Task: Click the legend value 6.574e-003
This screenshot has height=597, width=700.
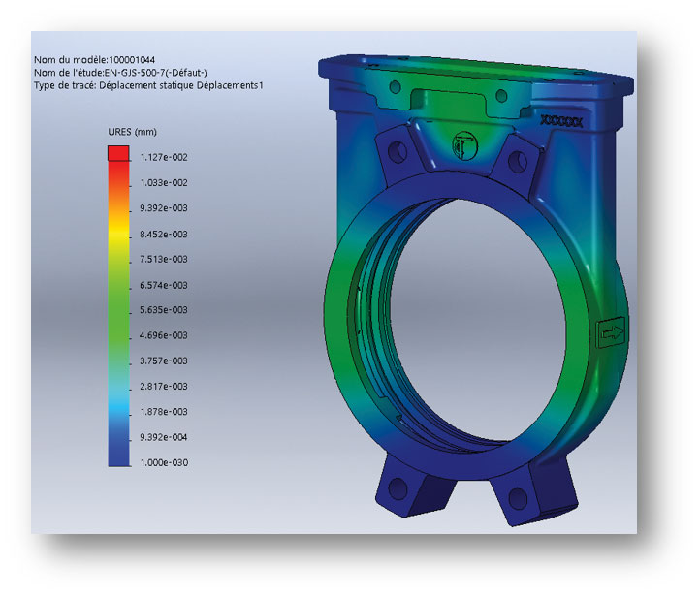Action: (x=164, y=285)
